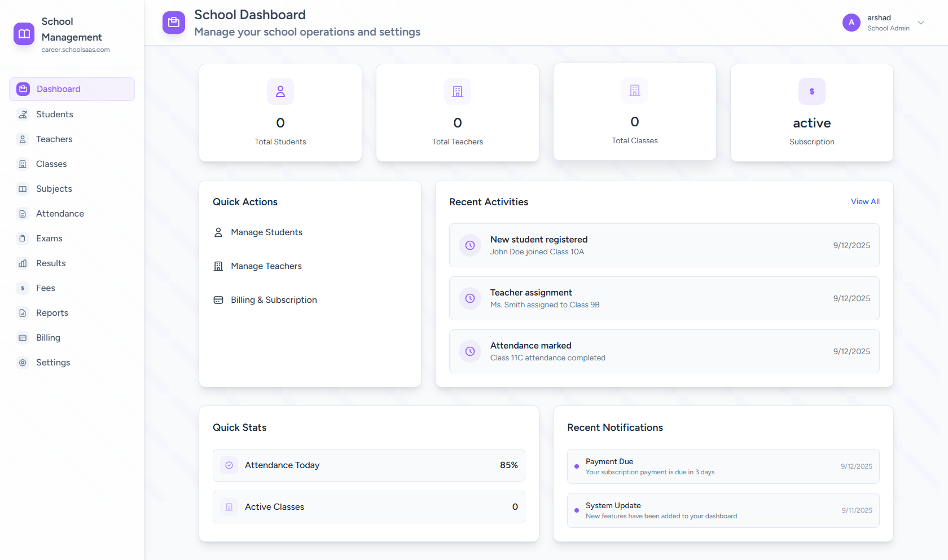Open the Teacher assignment activity entry
The width and height of the screenshot is (948, 560).
(664, 298)
